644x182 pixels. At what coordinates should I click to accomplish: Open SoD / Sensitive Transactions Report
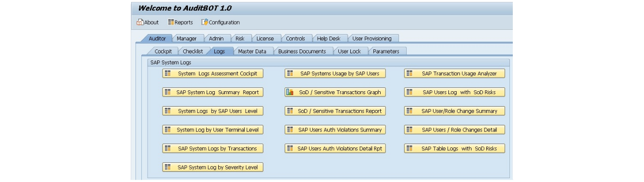click(x=335, y=111)
